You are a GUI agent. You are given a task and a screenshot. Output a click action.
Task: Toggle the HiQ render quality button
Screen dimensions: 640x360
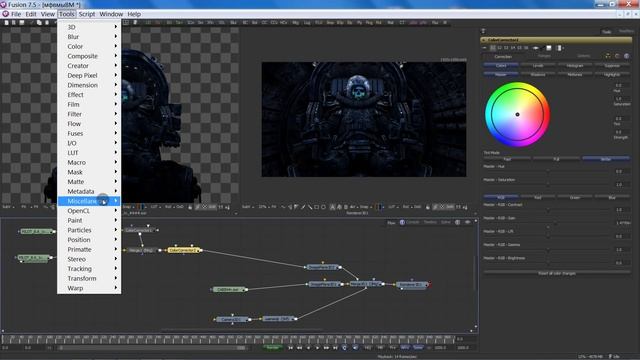[x=368, y=348]
